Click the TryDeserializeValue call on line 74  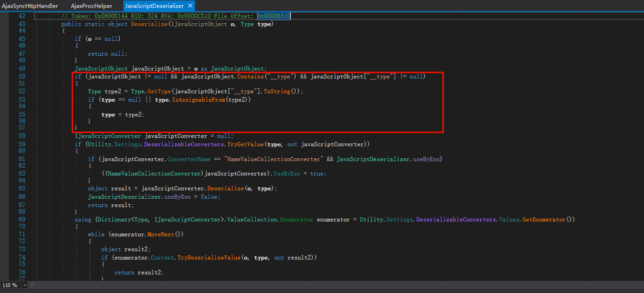pyautogui.click(x=209, y=257)
